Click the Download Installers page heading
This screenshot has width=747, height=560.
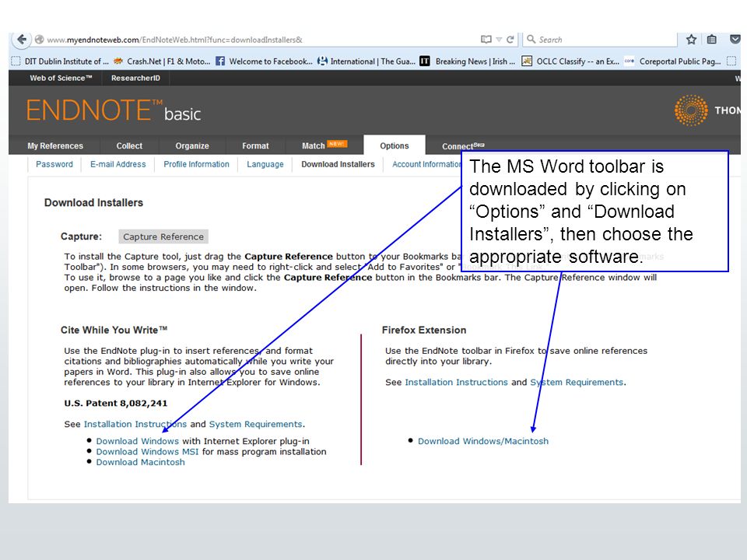pyautogui.click(x=93, y=202)
